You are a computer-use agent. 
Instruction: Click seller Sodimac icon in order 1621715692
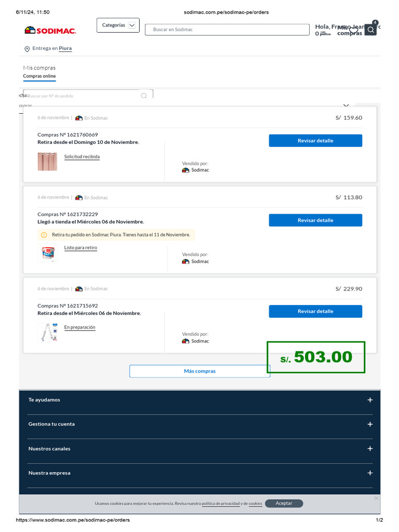(x=185, y=341)
